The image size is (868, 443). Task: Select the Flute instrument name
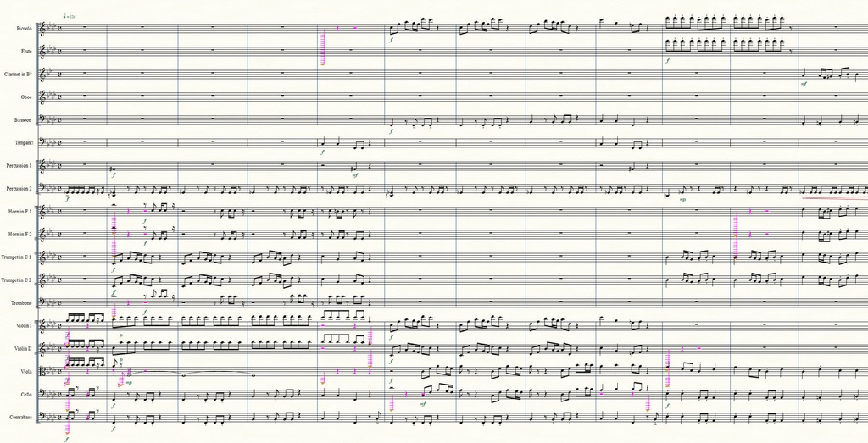(25, 52)
